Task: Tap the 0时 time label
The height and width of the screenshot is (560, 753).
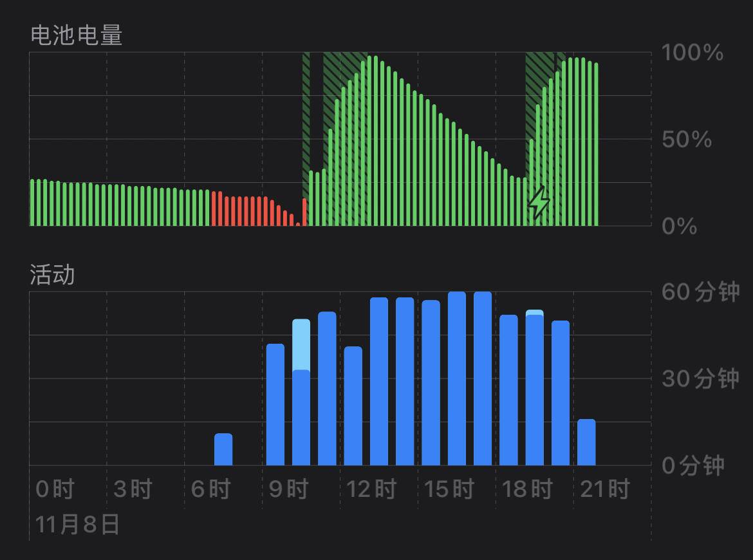Action: 55,489
